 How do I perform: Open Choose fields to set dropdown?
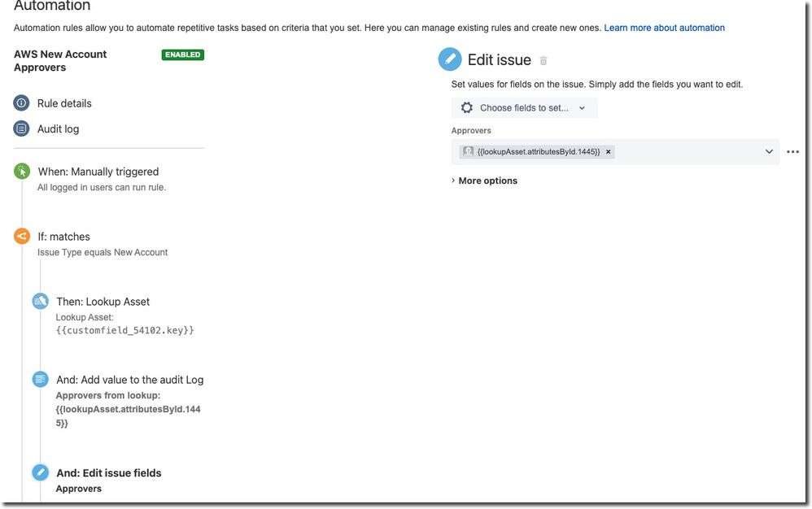524,107
